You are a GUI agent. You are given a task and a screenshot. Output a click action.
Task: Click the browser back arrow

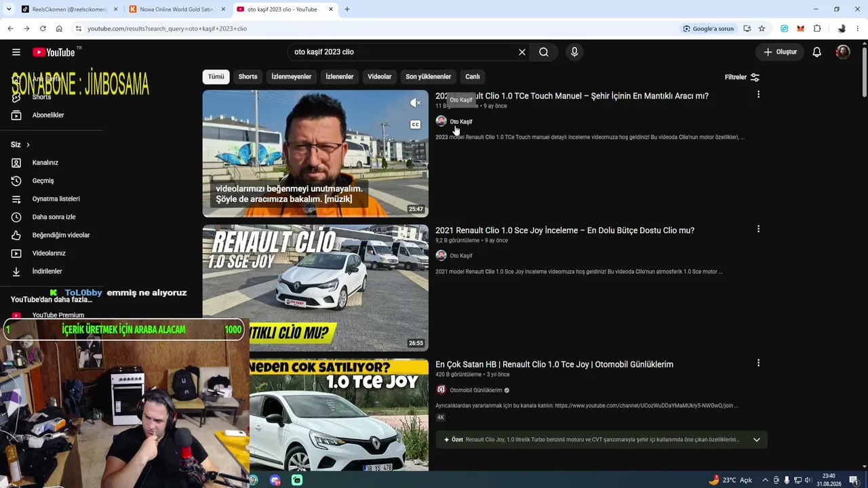10,28
